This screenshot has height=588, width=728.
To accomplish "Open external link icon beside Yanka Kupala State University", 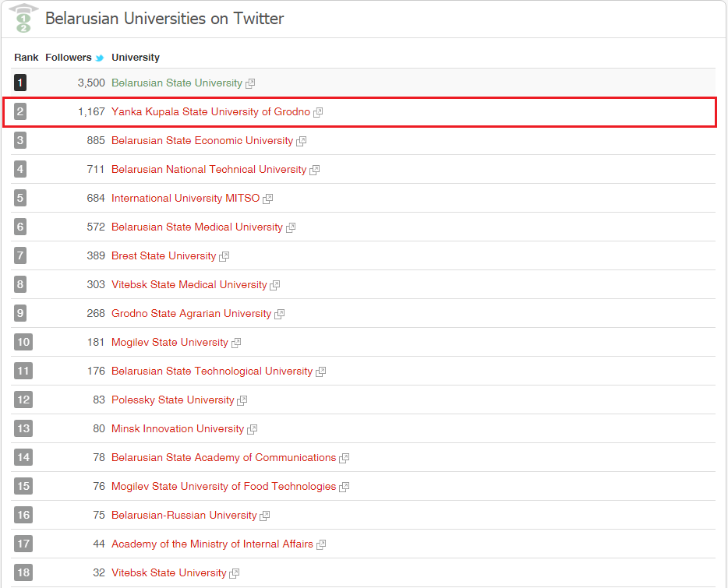I will [x=318, y=112].
